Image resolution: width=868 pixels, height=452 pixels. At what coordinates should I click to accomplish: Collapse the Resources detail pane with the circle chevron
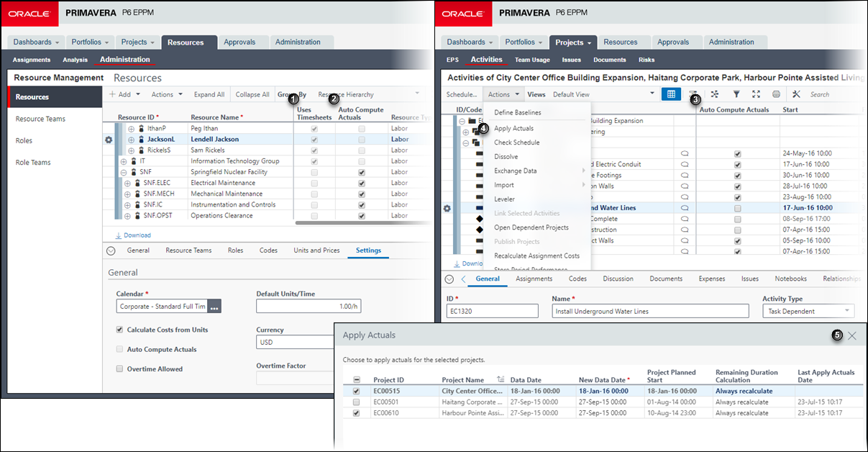[x=111, y=250]
